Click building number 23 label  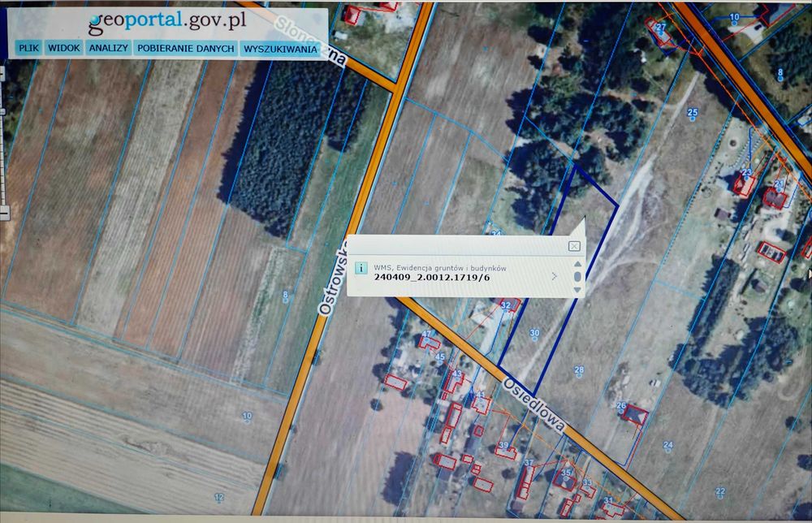pyautogui.click(x=746, y=173)
